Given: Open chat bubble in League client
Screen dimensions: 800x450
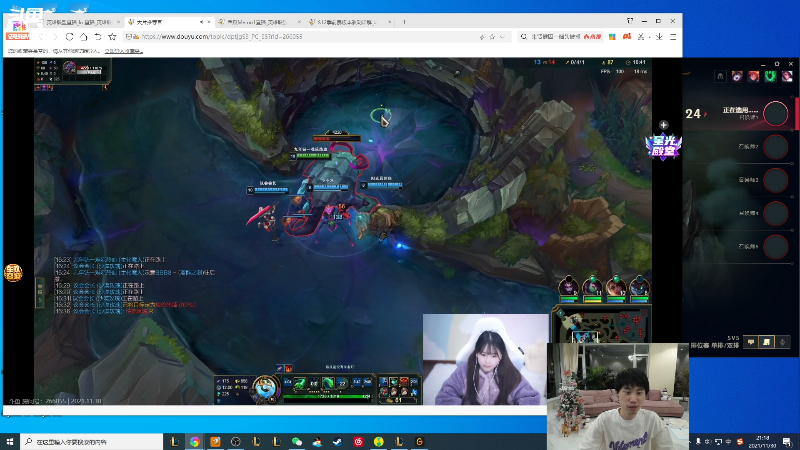Looking at the screenshot, I should tap(751, 342).
